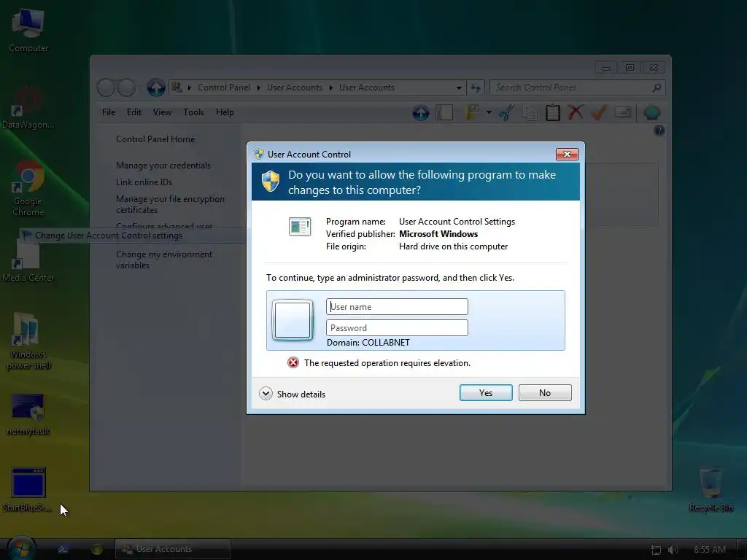
Task: Select DataWagon desktop shortcut
Action: (x=28, y=108)
